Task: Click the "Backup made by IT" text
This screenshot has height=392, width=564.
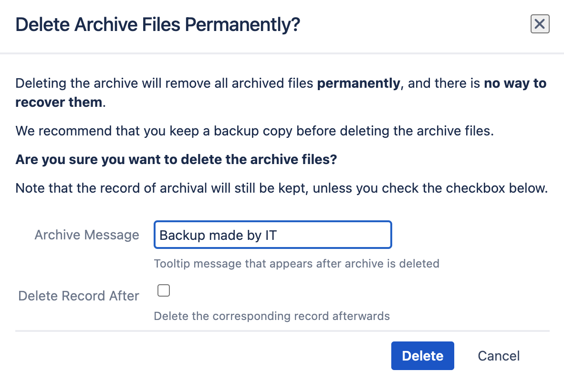Action: pos(218,235)
